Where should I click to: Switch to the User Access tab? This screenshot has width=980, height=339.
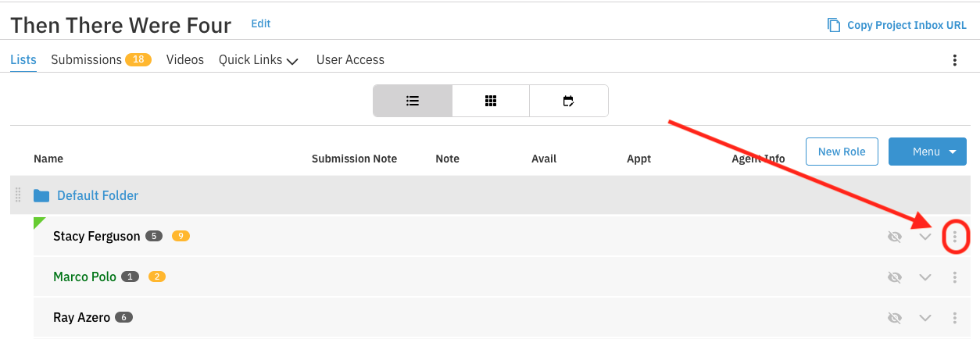350,59
